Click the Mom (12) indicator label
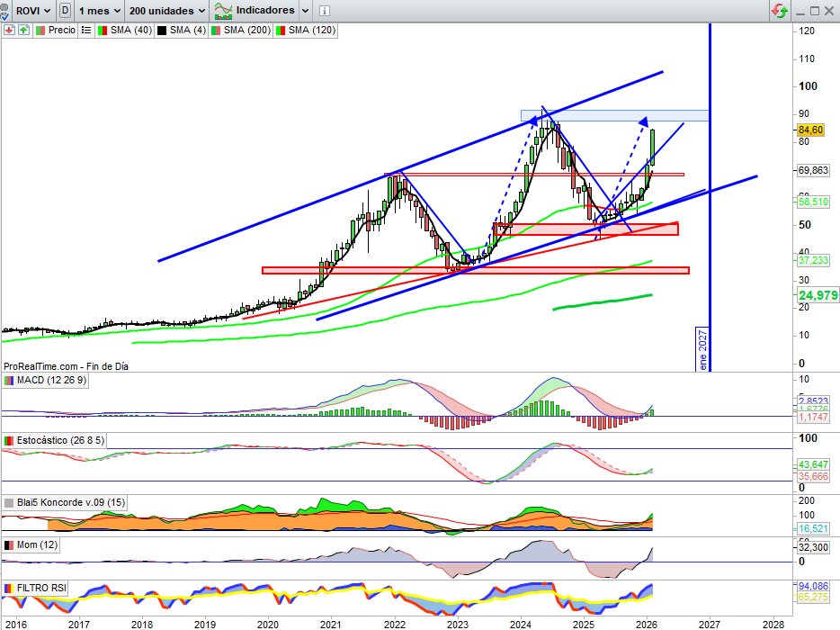 click(31, 544)
